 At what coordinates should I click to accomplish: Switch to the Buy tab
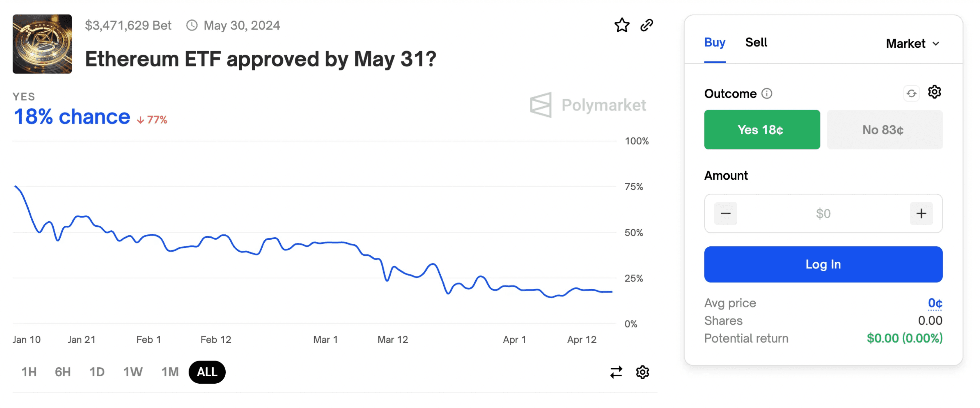coord(714,42)
